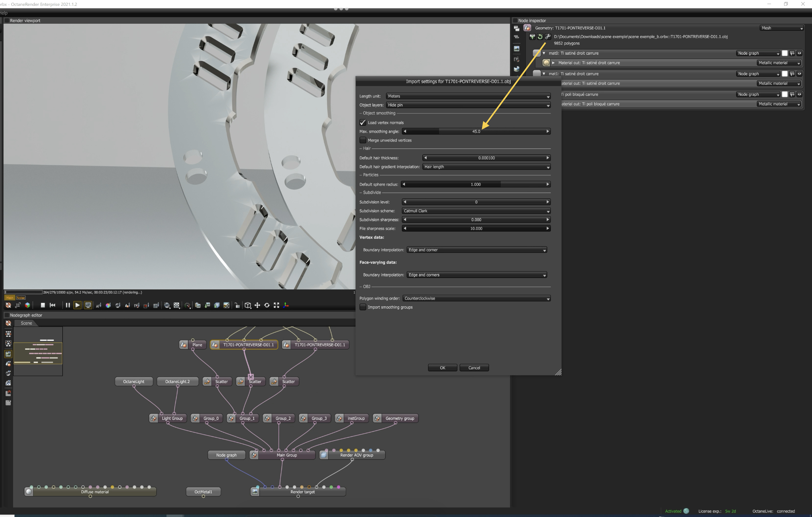Open import settings wrench icon
The image size is (812, 517).
(548, 37)
